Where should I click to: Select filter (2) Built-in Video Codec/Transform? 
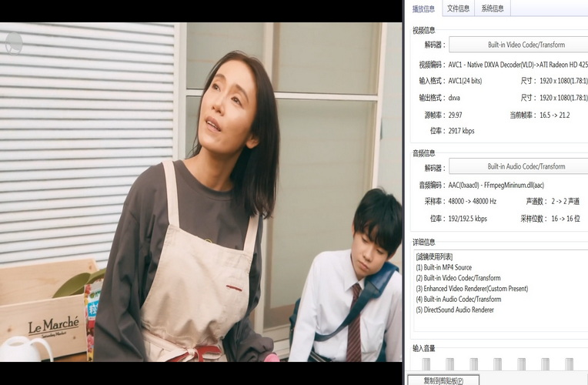pyautogui.click(x=458, y=278)
